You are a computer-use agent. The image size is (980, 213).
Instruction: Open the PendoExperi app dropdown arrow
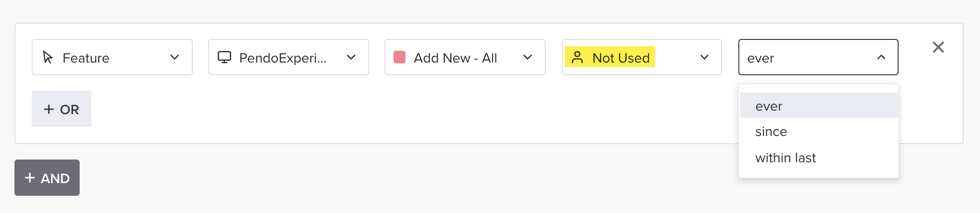(351, 57)
